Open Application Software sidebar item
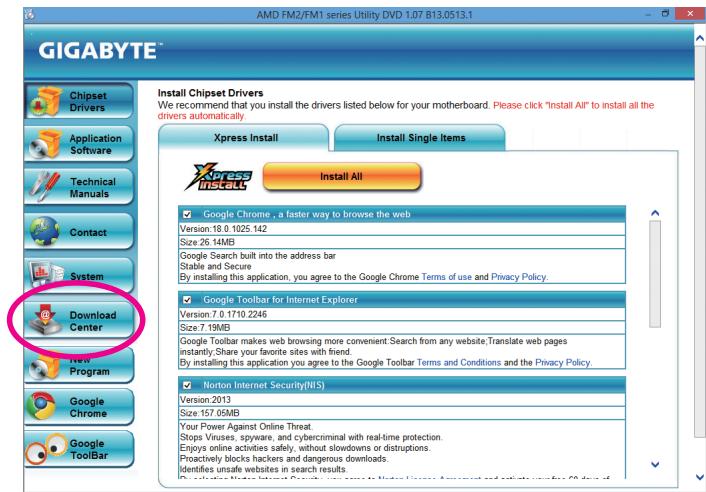The image size is (706, 492). tap(79, 144)
